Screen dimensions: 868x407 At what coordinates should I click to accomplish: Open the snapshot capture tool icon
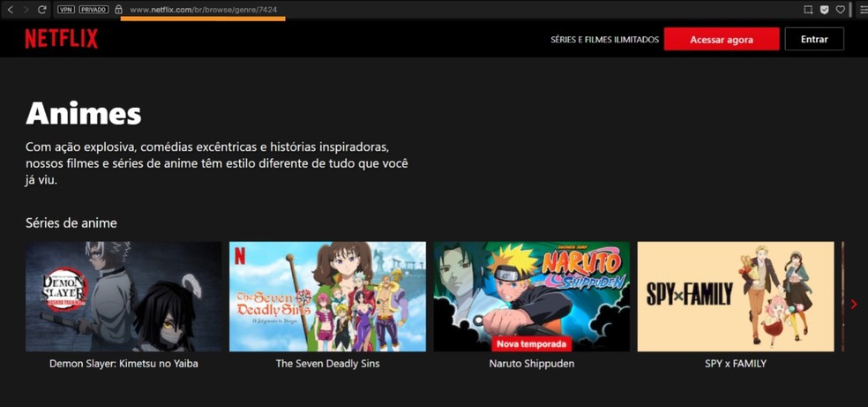click(808, 10)
